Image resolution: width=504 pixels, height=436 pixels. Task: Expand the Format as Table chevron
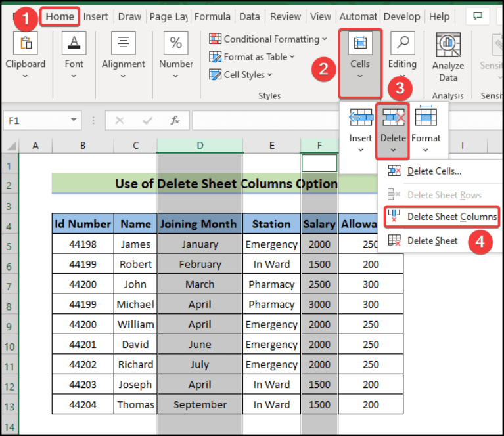point(292,57)
